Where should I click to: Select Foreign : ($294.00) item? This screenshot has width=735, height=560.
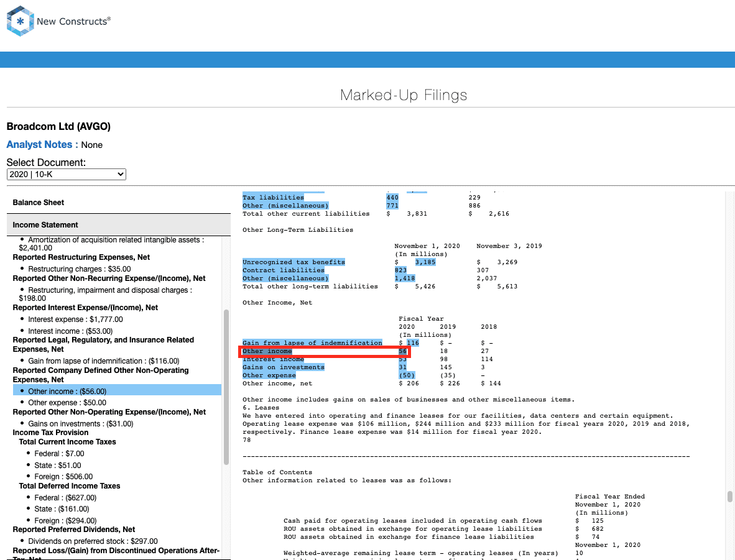pyautogui.click(x=65, y=521)
